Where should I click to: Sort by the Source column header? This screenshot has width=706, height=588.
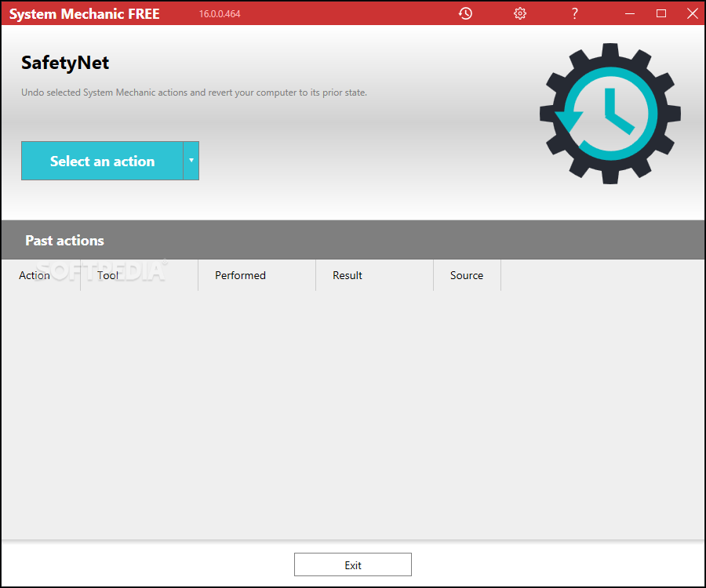click(x=467, y=275)
